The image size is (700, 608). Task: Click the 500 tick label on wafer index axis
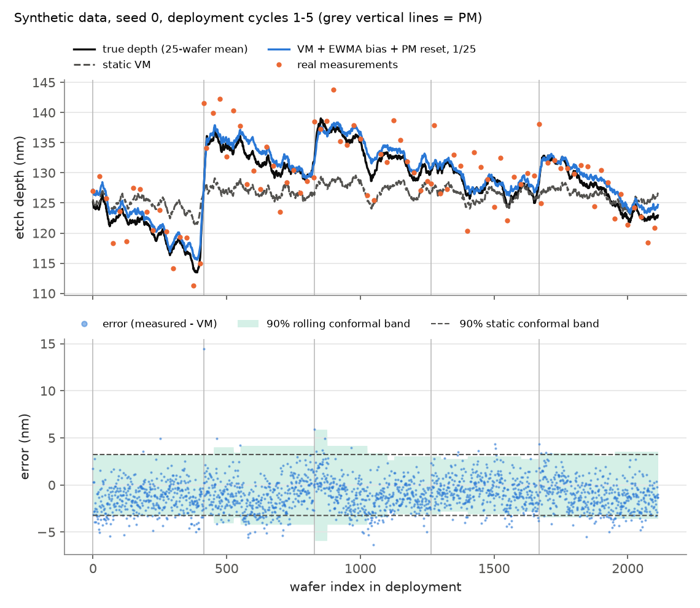pos(227,569)
